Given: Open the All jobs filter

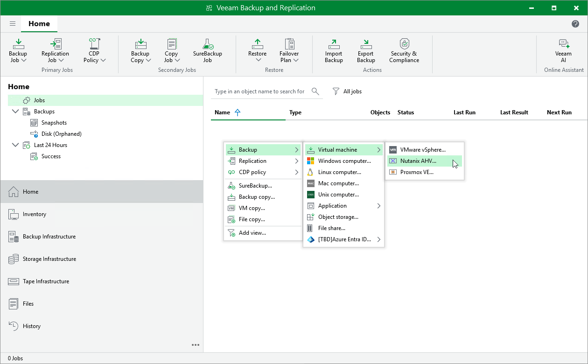Looking at the screenshot, I should point(347,91).
